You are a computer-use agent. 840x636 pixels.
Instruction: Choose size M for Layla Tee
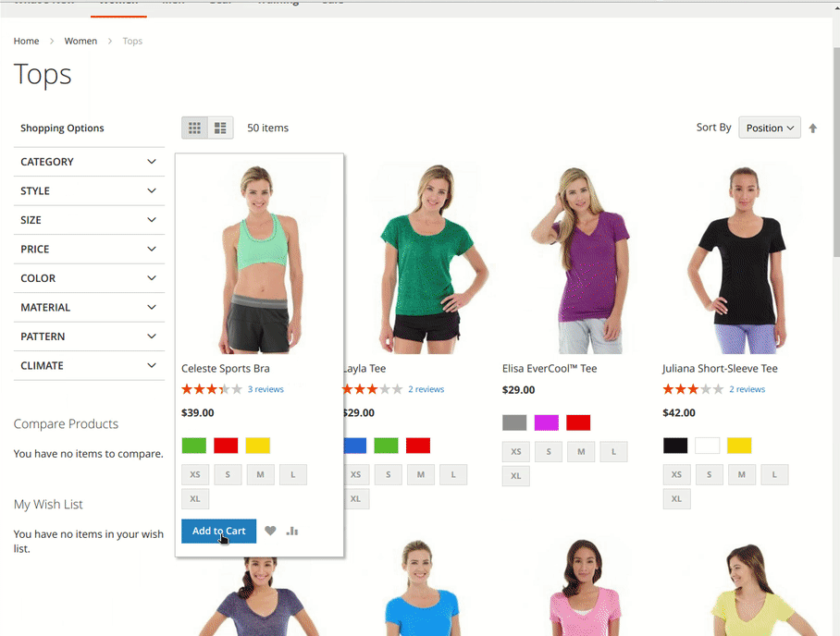421,475
